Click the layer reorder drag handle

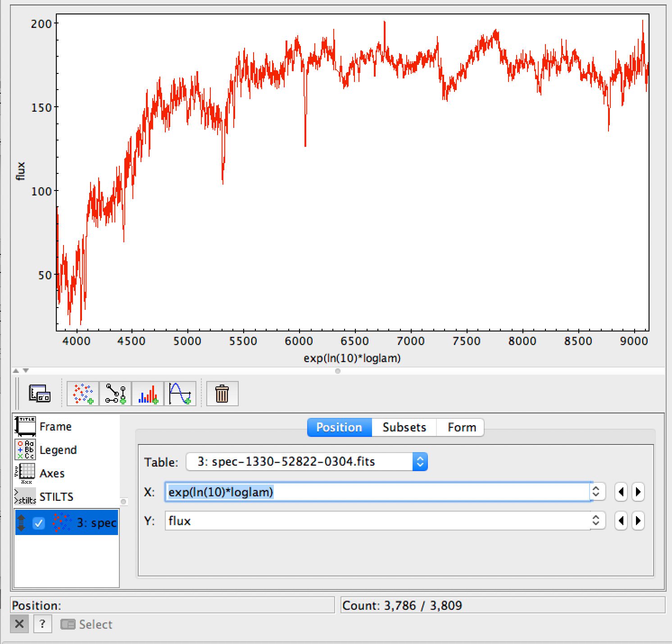(x=21, y=523)
